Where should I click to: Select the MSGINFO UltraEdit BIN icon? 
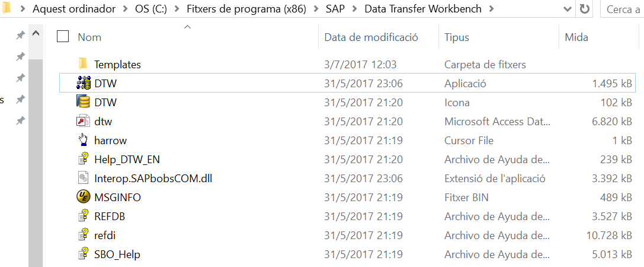[84, 197]
